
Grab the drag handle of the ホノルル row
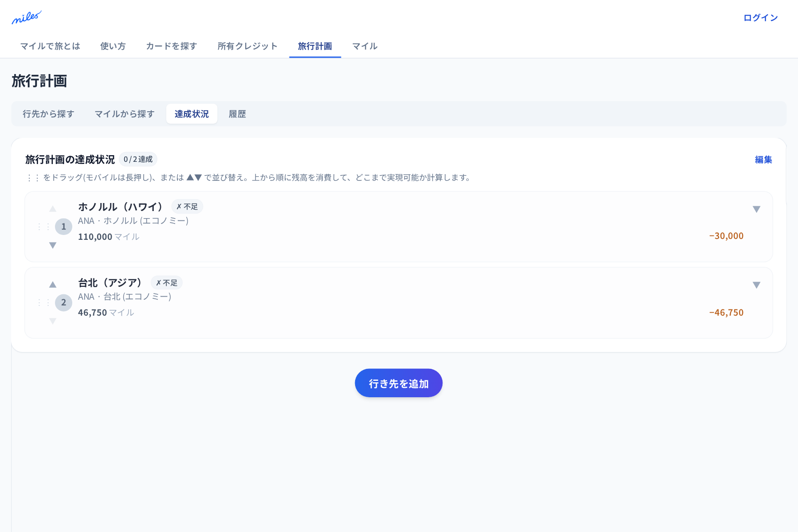coord(43,227)
